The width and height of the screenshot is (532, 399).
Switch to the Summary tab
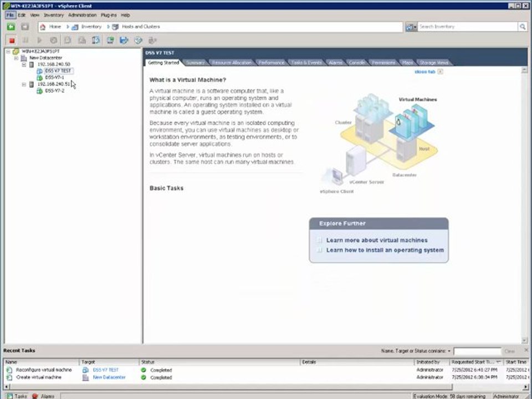click(x=195, y=63)
